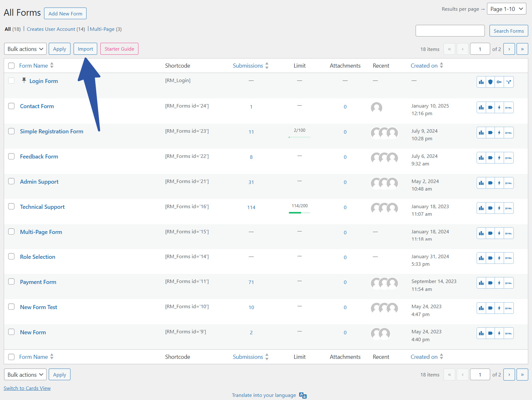
Task: Check the Contact Form checkbox
Action: (11, 106)
